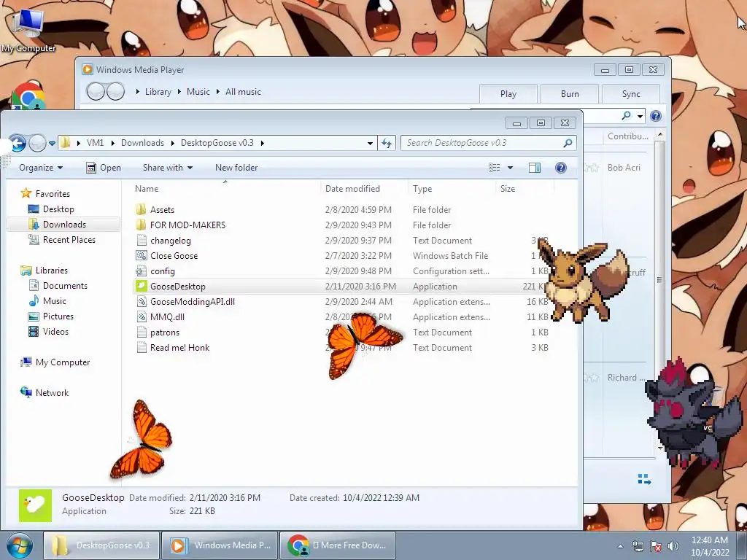Click the Back arrow in Explorer
The width and height of the screenshot is (747, 560).
[x=18, y=143]
